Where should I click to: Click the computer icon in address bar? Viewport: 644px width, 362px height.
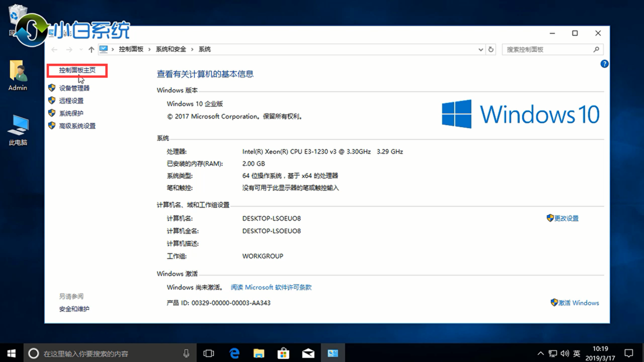click(x=104, y=49)
